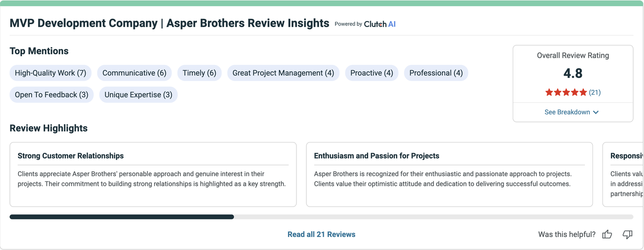
Task: Click the 4.8 overall rating value
Action: (573, 73)
